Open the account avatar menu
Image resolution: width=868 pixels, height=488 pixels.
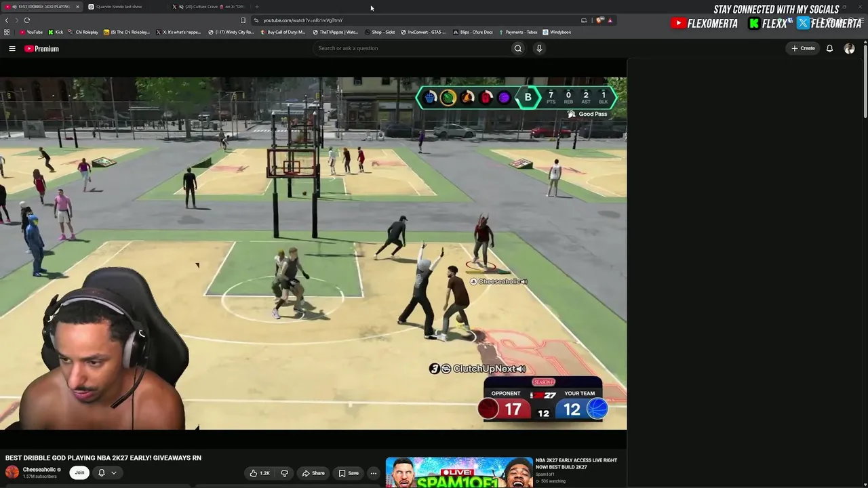point(849,49)
